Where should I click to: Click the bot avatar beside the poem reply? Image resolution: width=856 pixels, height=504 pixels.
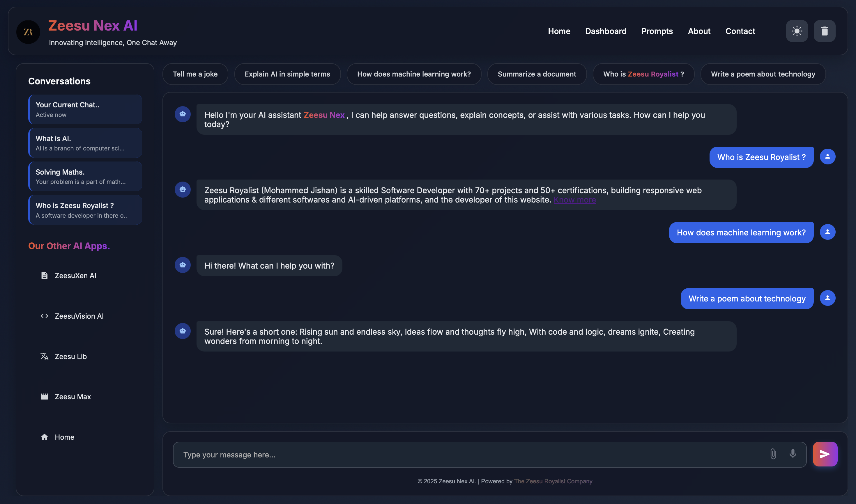click(x=183, y=331)
